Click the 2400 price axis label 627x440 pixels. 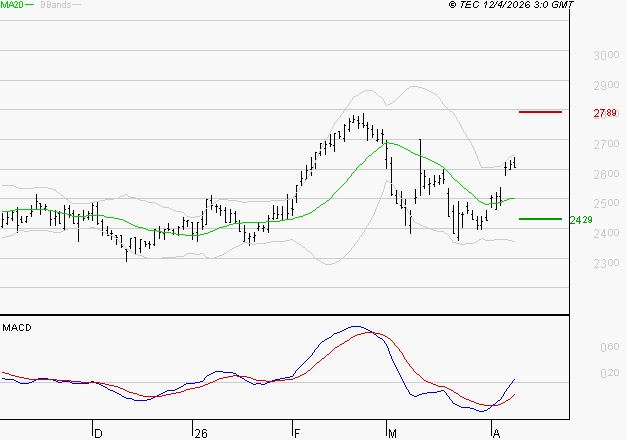[606, 233]
